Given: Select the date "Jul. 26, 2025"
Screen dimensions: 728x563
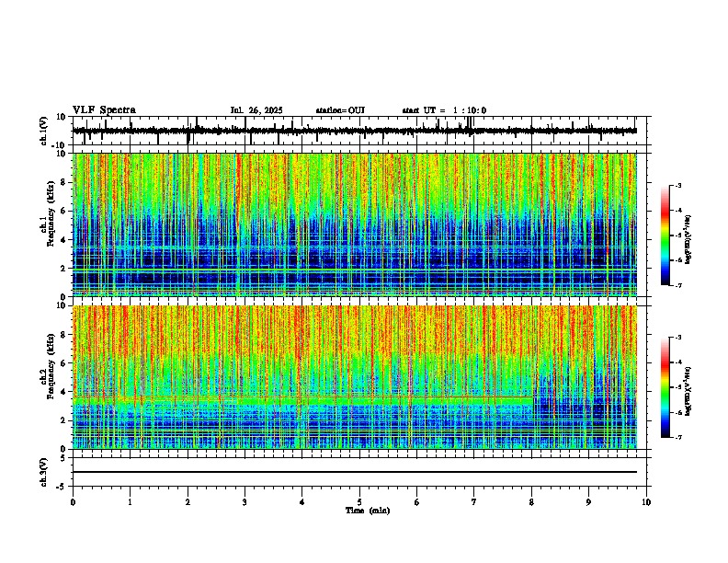Looking at the screenshot, I should [256, 110].
